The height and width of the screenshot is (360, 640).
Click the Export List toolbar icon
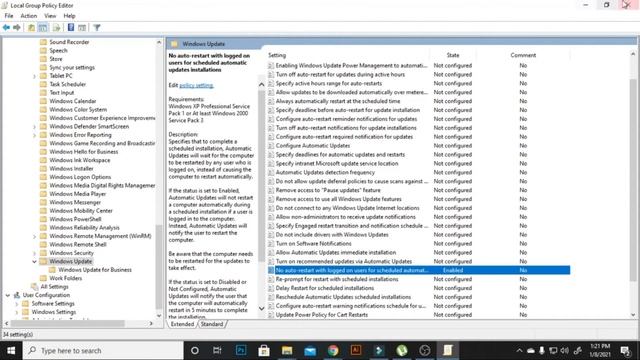point(56,27)
